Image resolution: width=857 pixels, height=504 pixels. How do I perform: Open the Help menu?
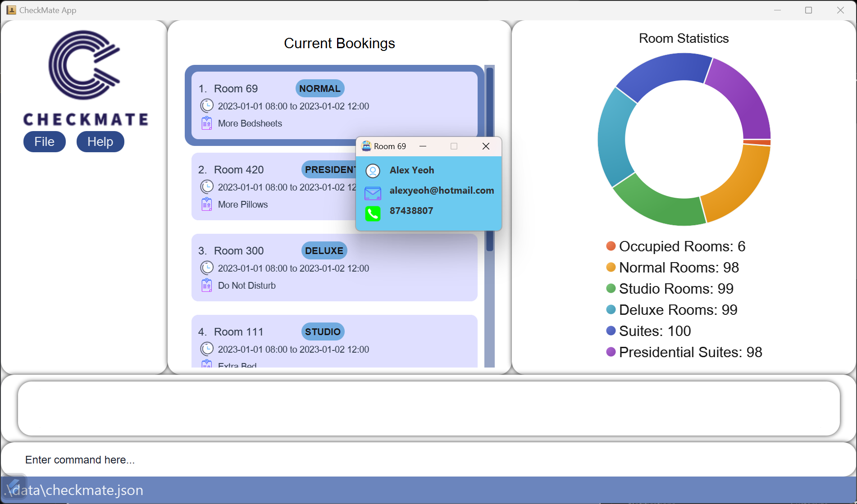pos(100,142)
